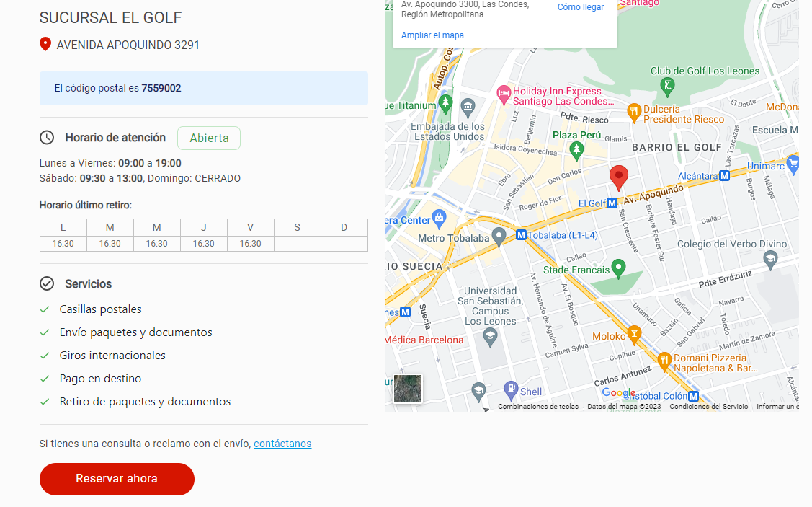
Task: Click the Embajada de los Estados Unidos marker
Action: click(468, 107)
